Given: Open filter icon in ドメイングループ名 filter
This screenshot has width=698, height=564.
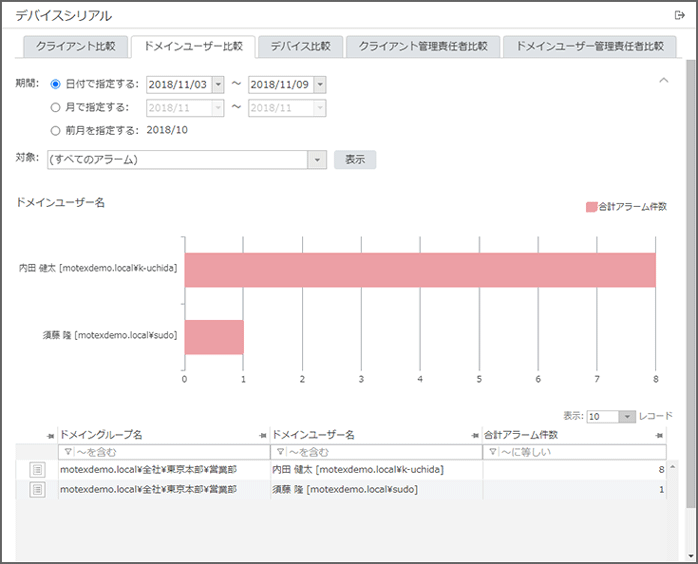Looking at the screenshot, I should (x=68, y=452).
